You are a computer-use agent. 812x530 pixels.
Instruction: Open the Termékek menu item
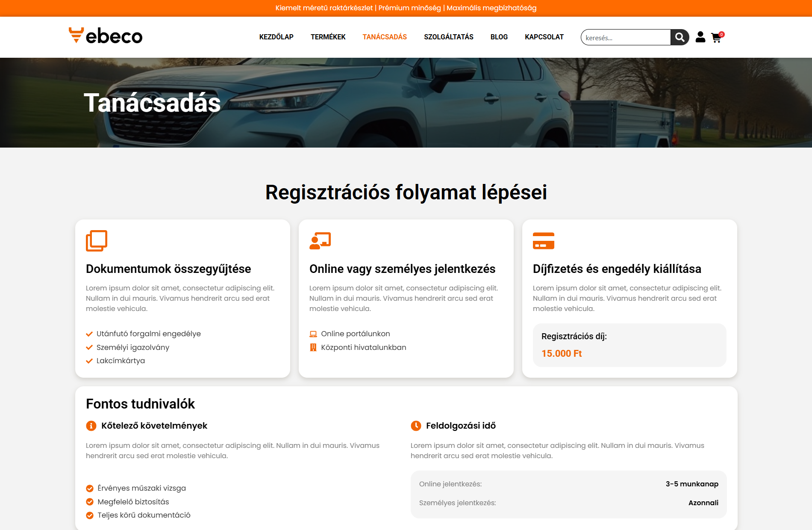coord(328,37)
